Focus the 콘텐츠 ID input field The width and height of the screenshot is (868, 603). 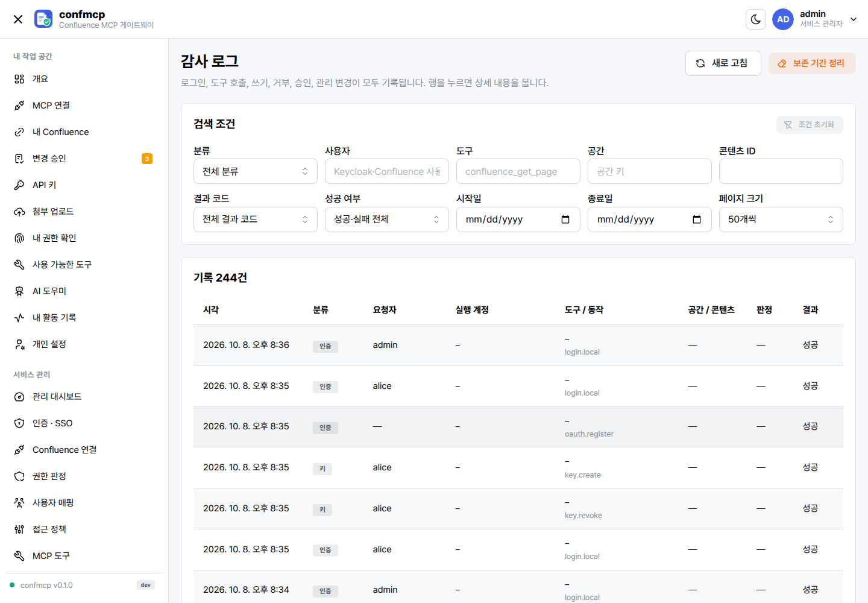point(781,171)
